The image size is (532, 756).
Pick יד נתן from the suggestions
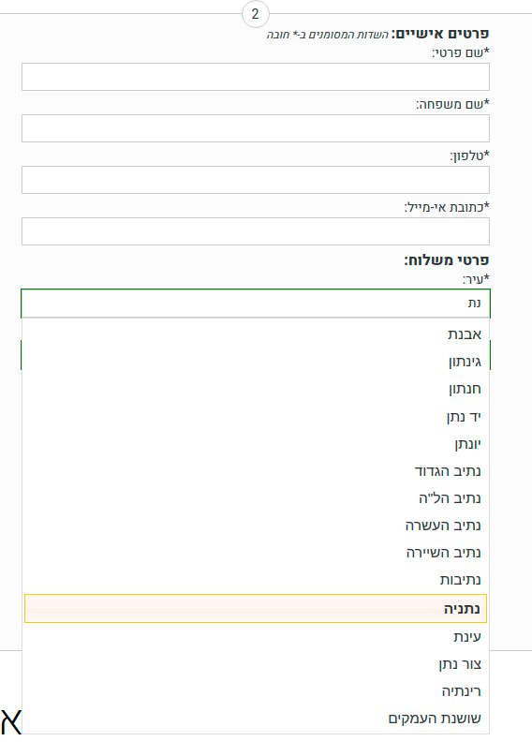pos(256,416)
